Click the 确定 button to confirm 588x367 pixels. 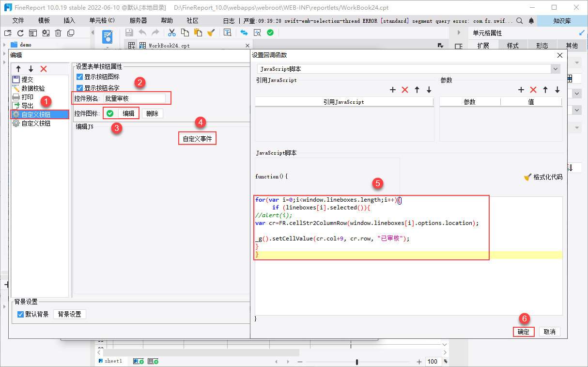point(523,332)
